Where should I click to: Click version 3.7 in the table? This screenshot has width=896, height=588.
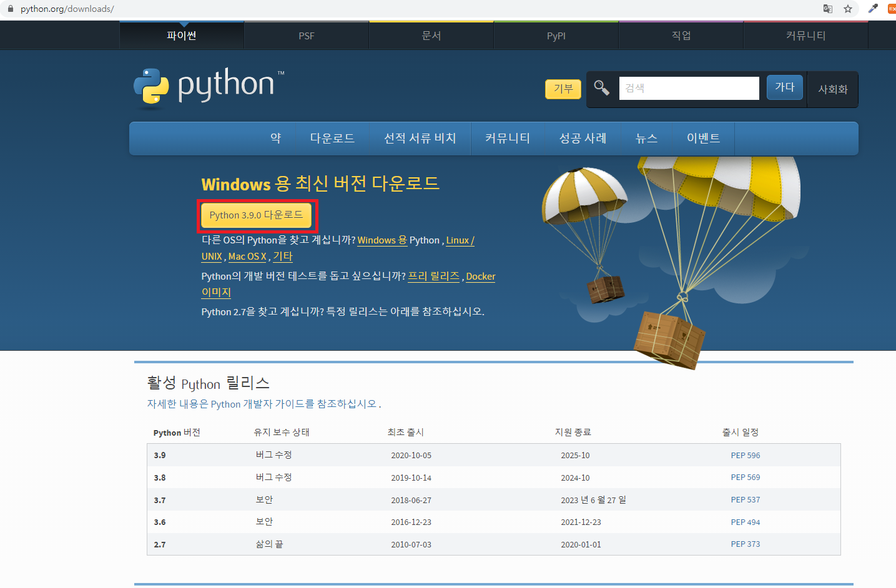tap(160, 500)
